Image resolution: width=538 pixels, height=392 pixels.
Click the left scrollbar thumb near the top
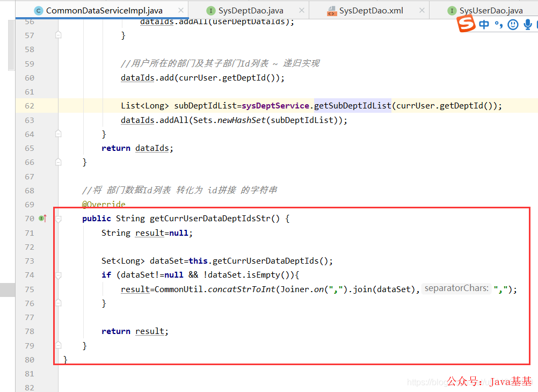[11, 45]
